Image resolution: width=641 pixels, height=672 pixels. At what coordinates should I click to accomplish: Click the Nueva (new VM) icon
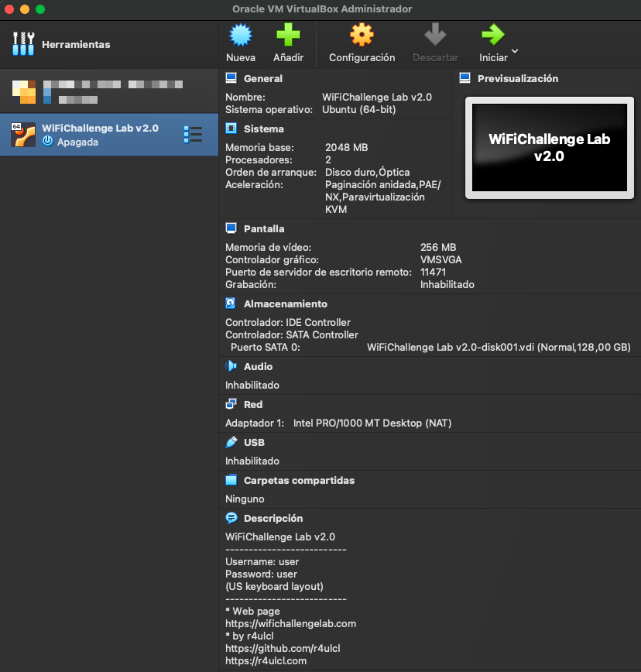click(x=240, y=35)
